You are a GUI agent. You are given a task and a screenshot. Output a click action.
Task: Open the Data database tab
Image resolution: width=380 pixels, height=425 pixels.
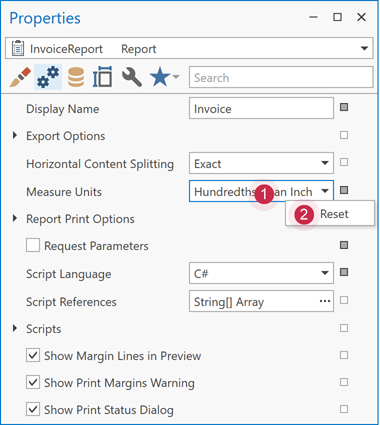(x=76, y=77)
